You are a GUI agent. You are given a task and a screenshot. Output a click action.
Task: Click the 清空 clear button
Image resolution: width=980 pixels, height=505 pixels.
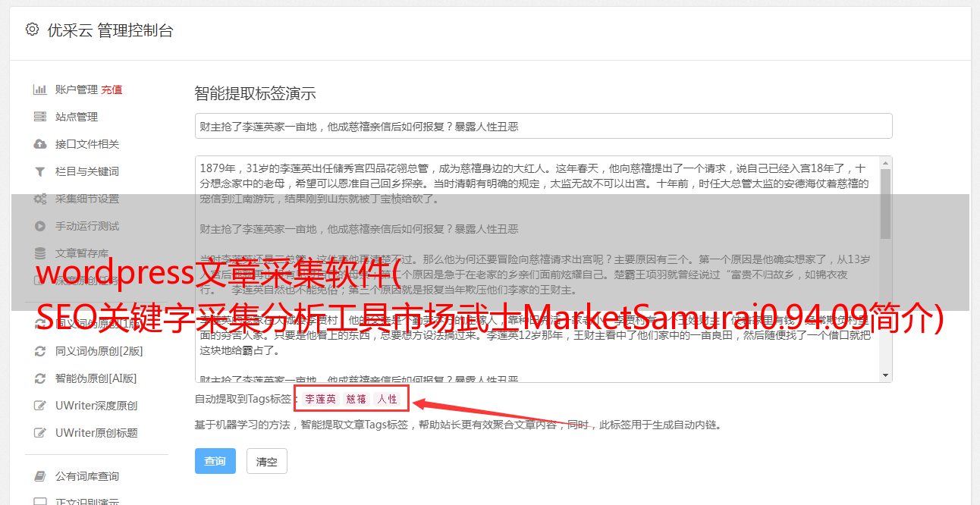point(267,461)
